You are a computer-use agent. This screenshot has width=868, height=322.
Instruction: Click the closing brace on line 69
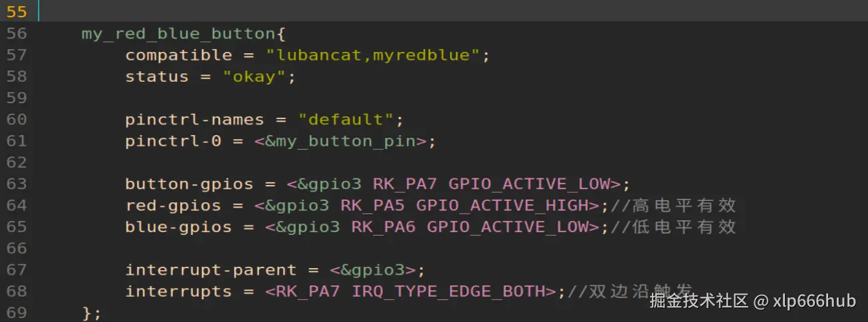click(87, 313)
